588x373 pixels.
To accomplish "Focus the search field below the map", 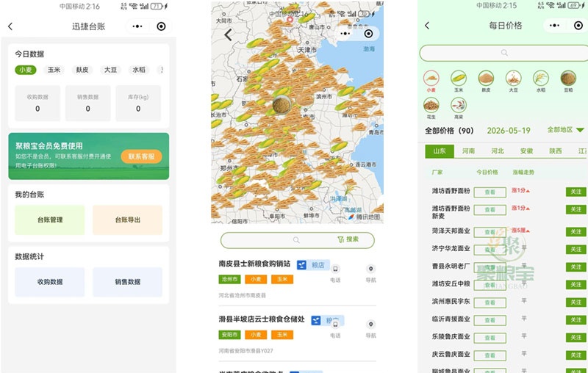I will click(x=298, y=240).
